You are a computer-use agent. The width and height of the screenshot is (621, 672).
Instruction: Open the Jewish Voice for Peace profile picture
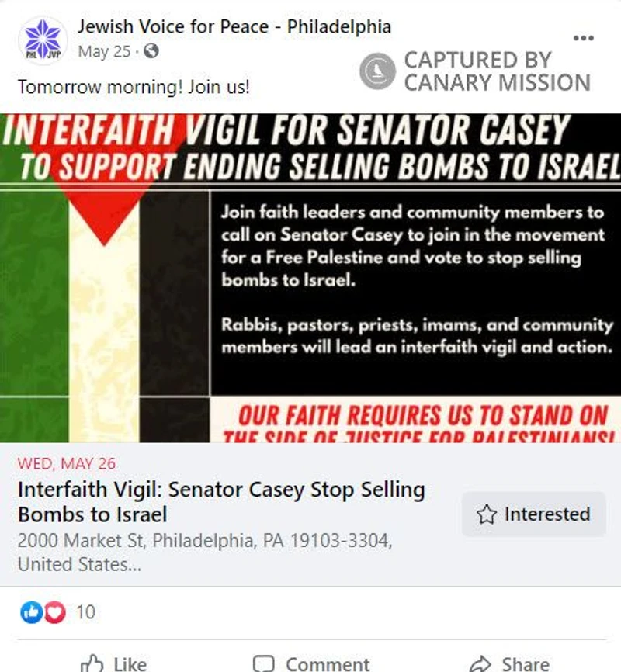[x=43, y=40]
